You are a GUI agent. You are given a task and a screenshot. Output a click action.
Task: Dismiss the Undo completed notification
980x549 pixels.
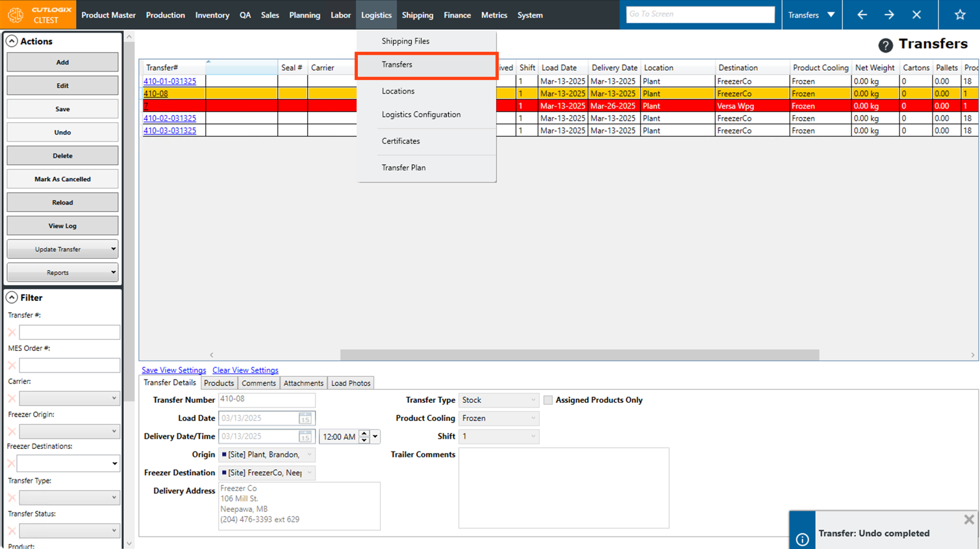coord(968,519)
